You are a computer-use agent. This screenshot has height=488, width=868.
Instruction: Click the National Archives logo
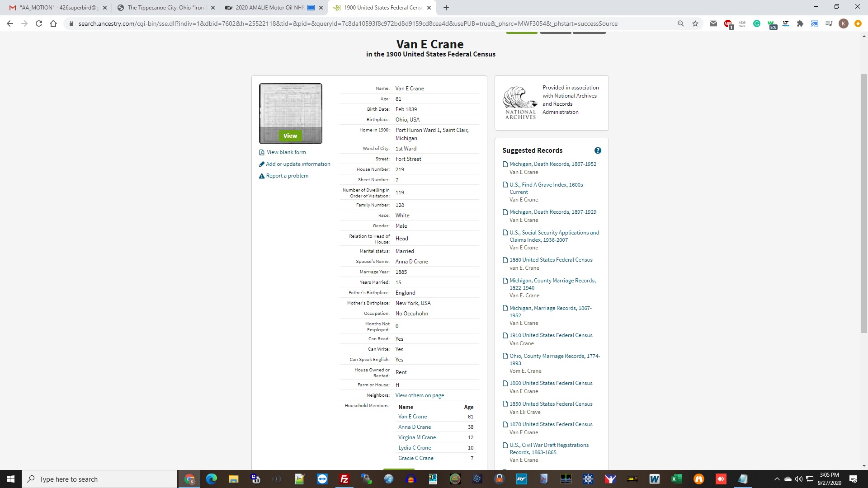click(x=520, y=103)
